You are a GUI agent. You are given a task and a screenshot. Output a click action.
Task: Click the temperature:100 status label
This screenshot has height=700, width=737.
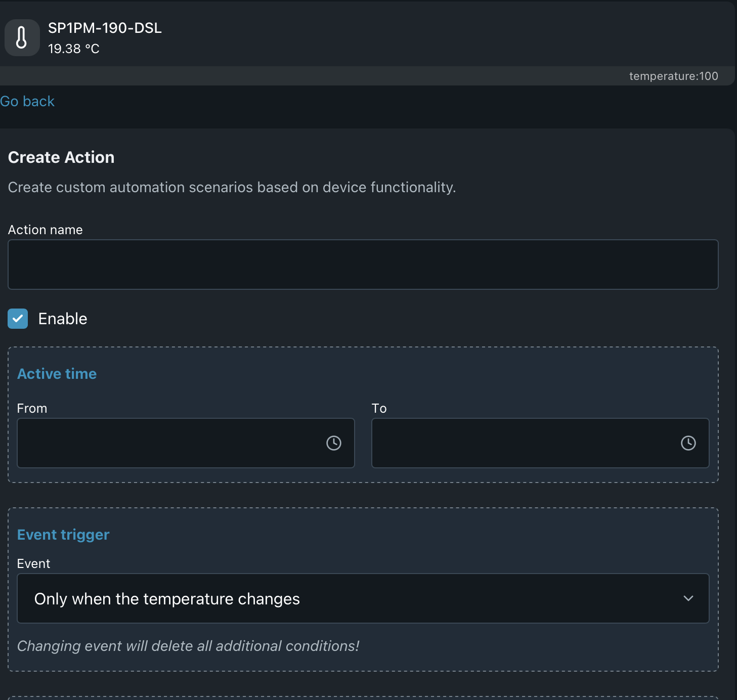click(x=673, y=76)
